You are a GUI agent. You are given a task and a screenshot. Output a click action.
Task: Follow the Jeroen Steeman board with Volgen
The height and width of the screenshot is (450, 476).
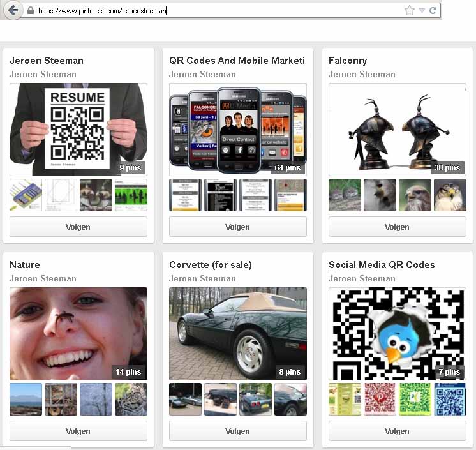[78, 227]
